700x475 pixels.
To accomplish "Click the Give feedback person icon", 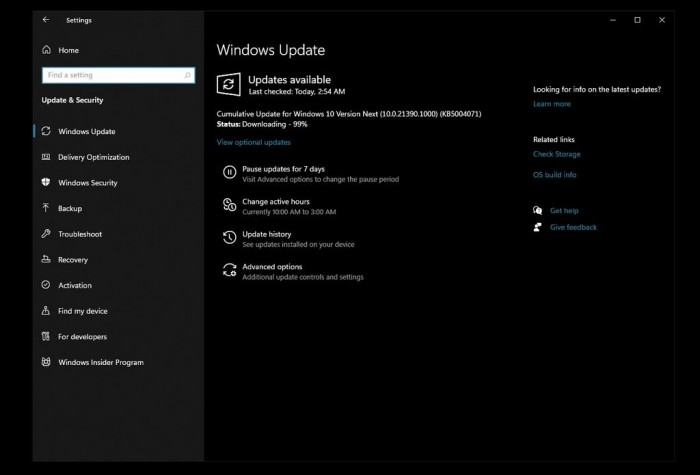I will (x=538, y=227).
